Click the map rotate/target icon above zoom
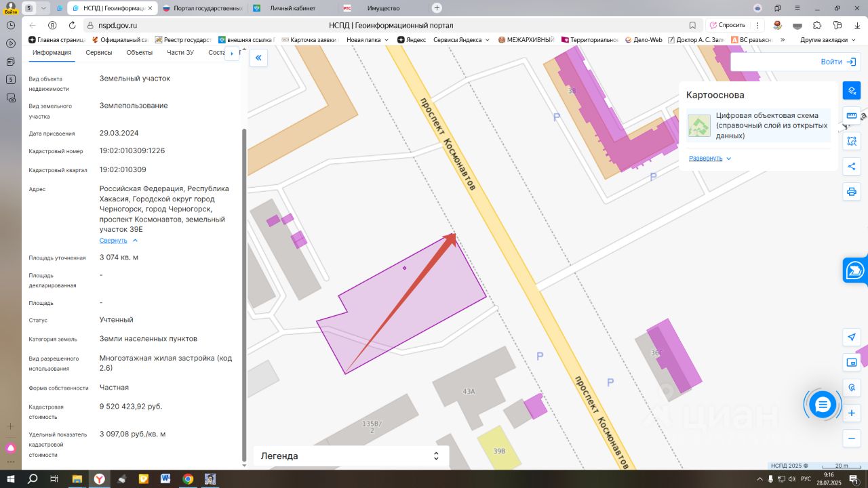This screenshot has height=488, width=868. (852, 388)
